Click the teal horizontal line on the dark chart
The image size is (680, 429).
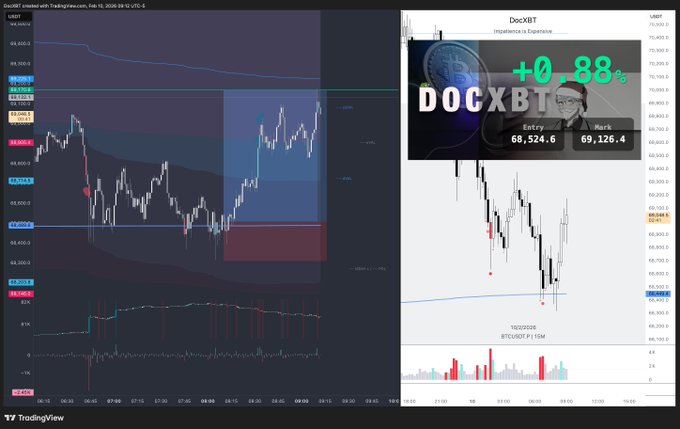click(216, 90)
